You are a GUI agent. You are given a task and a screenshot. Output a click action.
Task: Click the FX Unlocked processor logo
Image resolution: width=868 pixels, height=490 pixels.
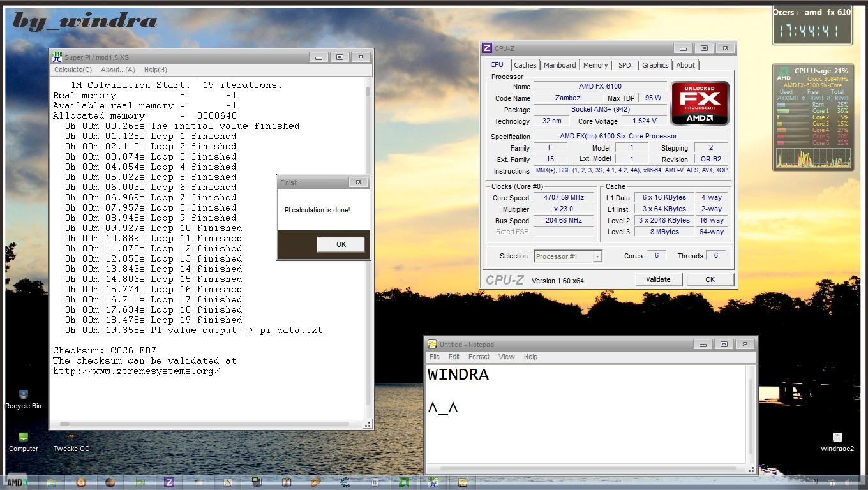pos(700,103)
